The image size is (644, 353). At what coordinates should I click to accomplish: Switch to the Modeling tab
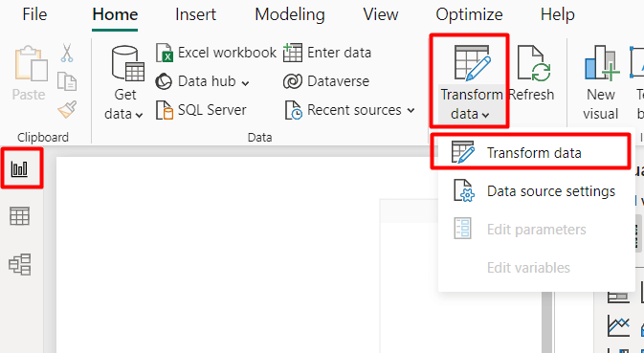pos(290,14)
